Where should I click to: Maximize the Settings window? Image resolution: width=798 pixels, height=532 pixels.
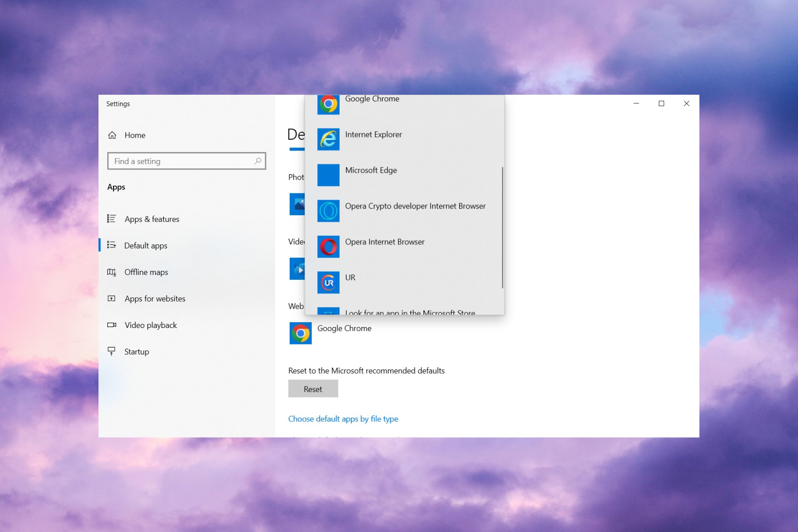[661, 103]
